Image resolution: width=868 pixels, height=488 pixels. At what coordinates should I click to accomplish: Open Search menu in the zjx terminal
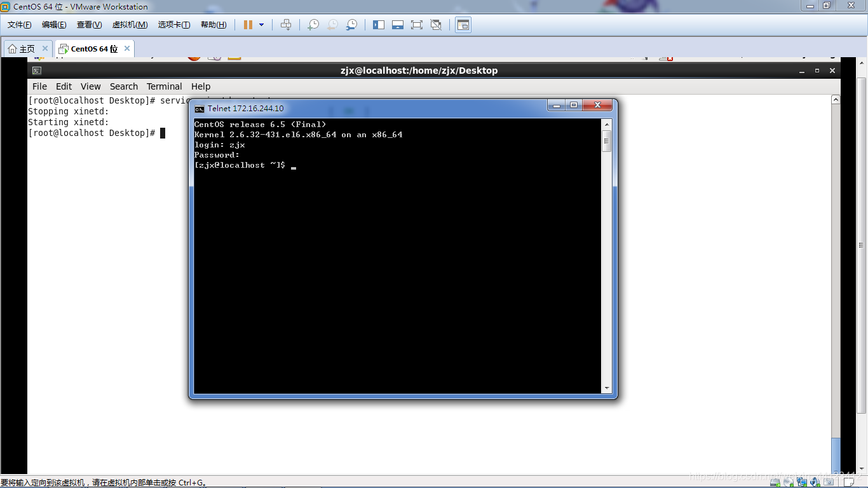[124, 86]
